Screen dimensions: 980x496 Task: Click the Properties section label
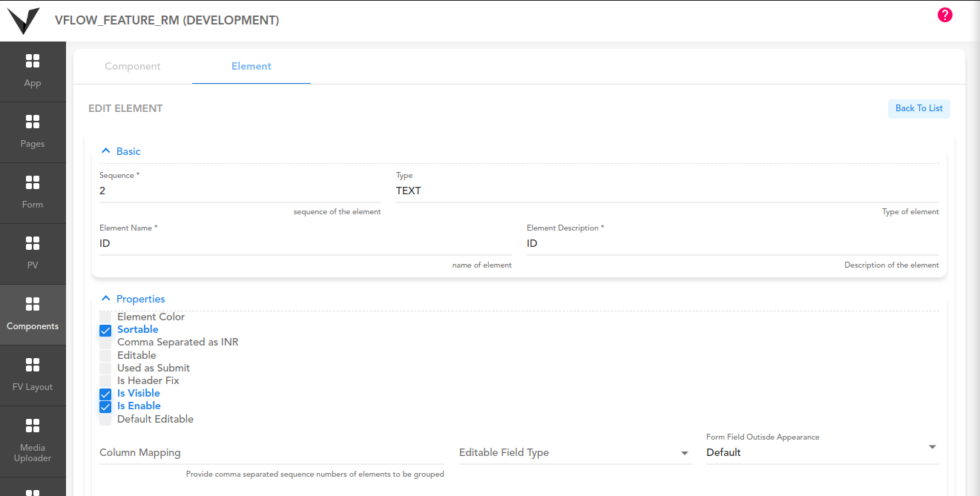141,299
